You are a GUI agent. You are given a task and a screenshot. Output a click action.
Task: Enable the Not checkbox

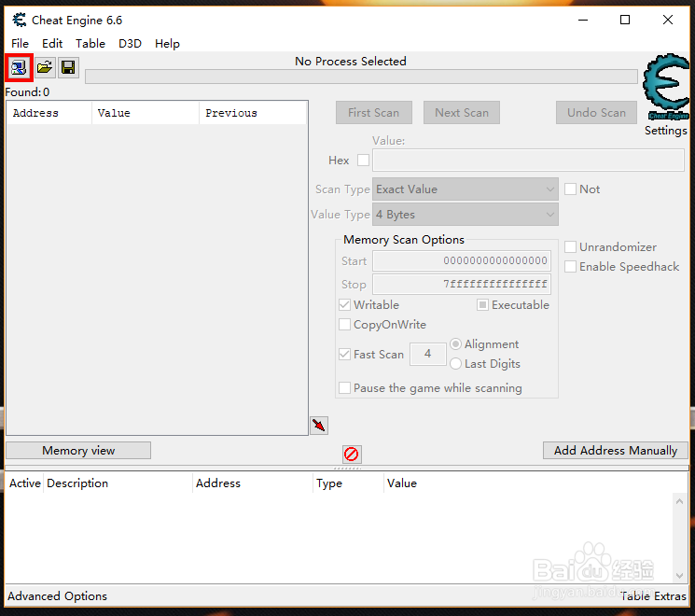570,189
